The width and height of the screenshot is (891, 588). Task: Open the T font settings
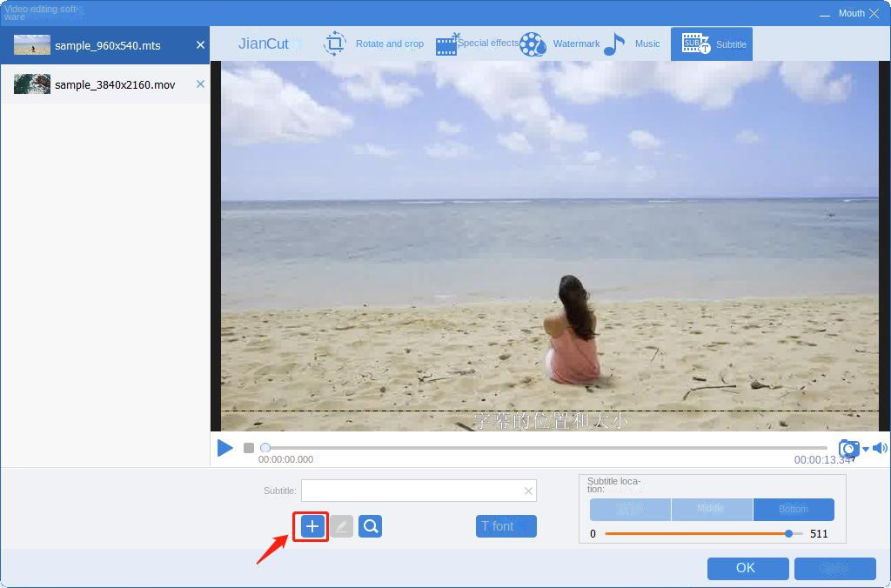pyautogui.click(x=506, y=526)
